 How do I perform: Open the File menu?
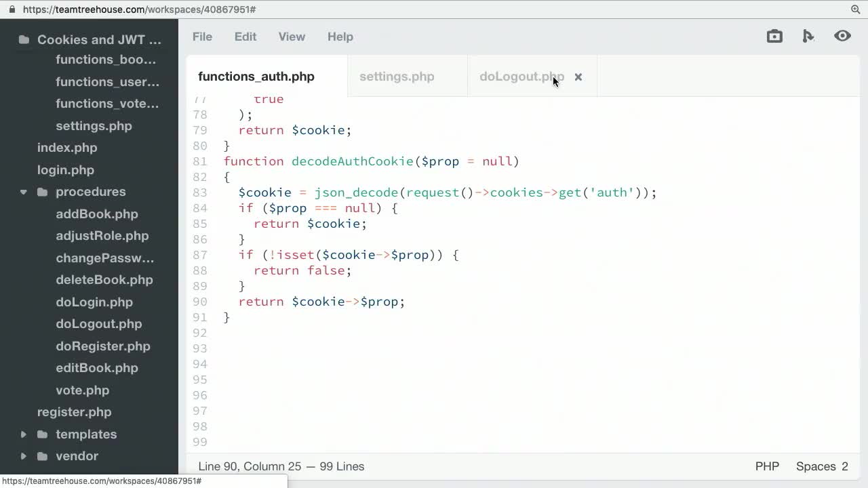click(x=202, y=37)
